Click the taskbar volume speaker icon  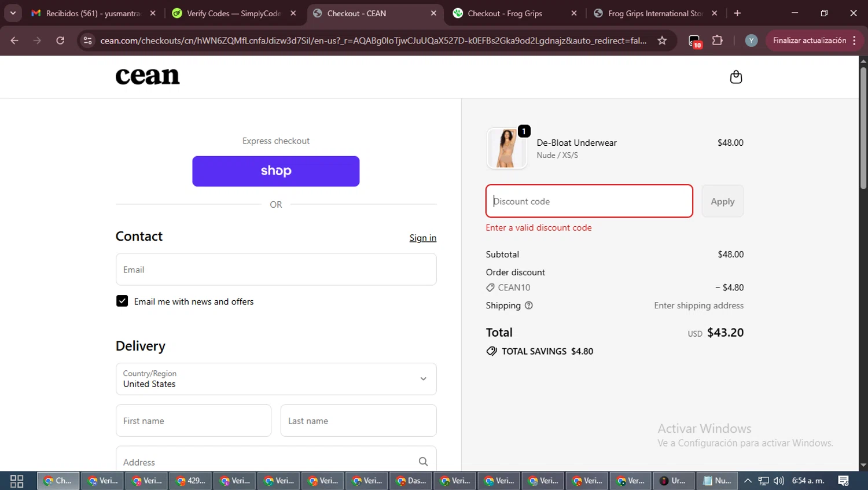(x=779, y=481)
